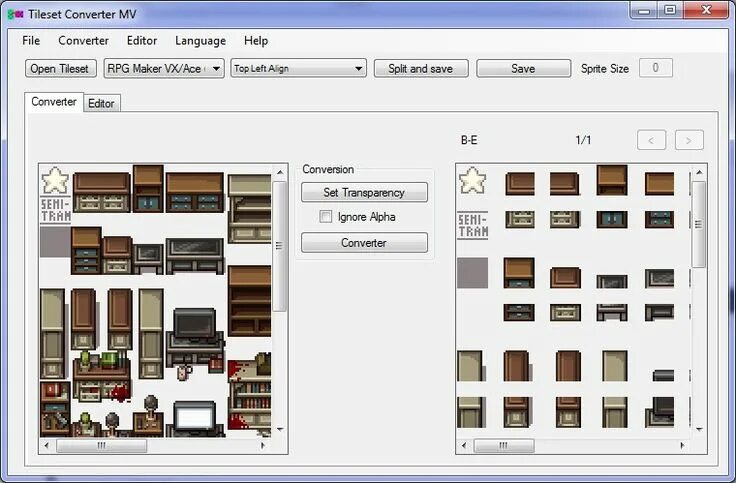The height and width of the screenshot is (483, 736).
Task: Open the Converter menu
Action: click(x=83, y=41)
